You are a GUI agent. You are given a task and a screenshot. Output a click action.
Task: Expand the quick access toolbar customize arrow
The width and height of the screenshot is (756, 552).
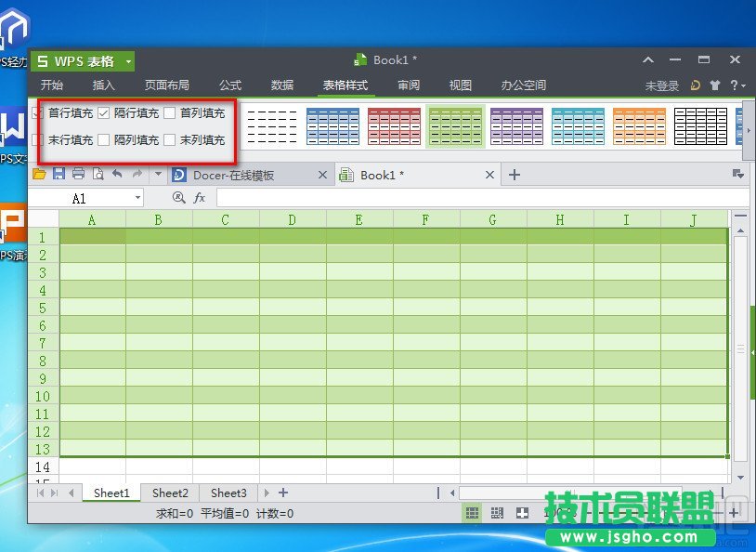156,173
